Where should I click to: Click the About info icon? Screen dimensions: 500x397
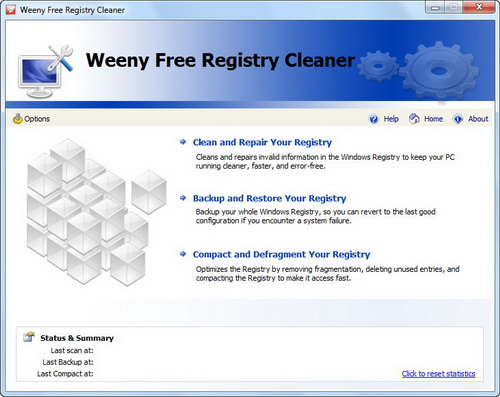[458, 119]
